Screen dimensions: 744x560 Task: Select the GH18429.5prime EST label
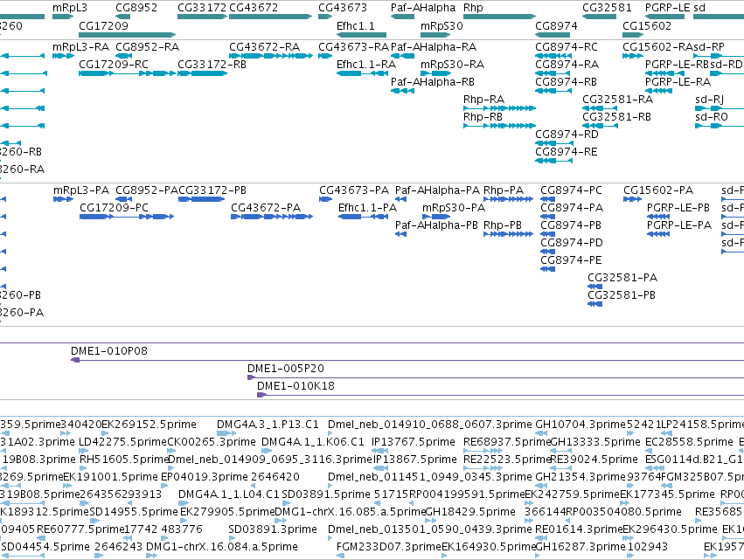pyautogui.click(x=470, y=512)
